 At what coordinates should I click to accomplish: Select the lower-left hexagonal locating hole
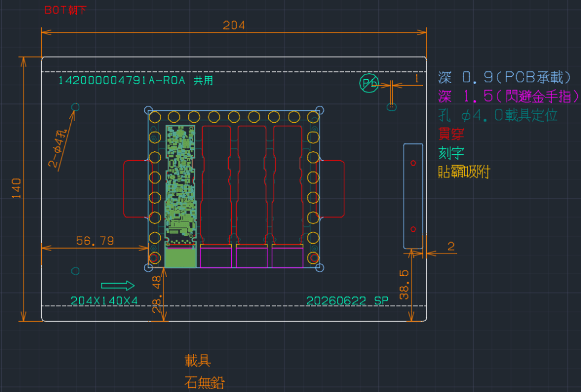(x=75, y=271)
